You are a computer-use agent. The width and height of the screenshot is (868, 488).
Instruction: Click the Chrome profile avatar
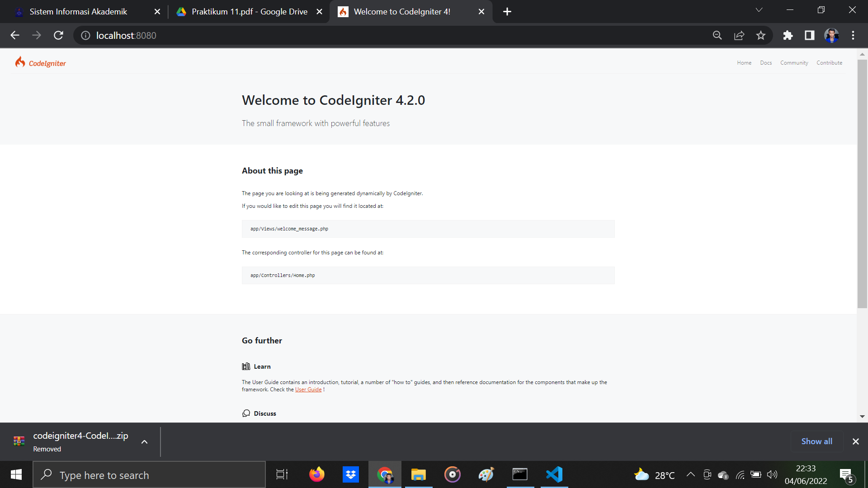click(832, 35)
